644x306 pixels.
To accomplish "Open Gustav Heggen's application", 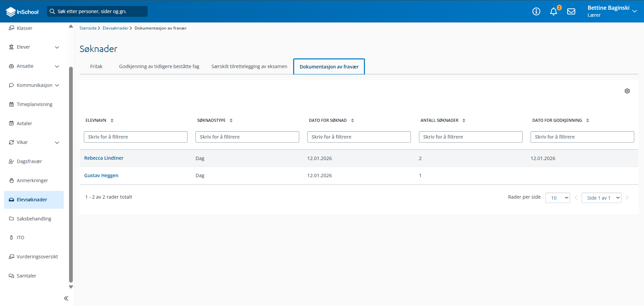I will coord(101,175).
